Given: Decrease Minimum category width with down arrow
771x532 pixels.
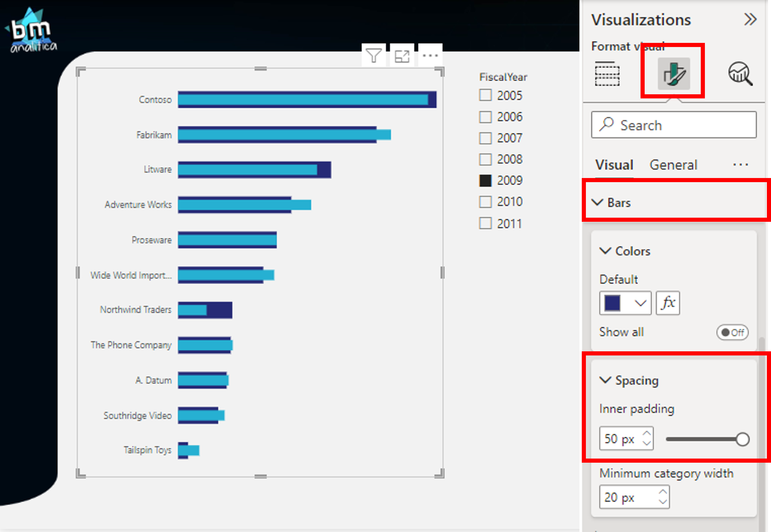Looking at the screenshot, I should click(663, 501).
